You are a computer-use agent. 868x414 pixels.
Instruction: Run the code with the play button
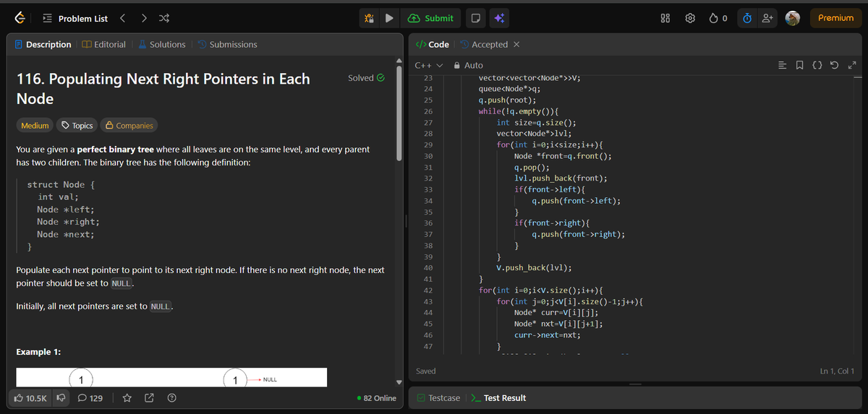pyautogui.click(x=389, y=18)
